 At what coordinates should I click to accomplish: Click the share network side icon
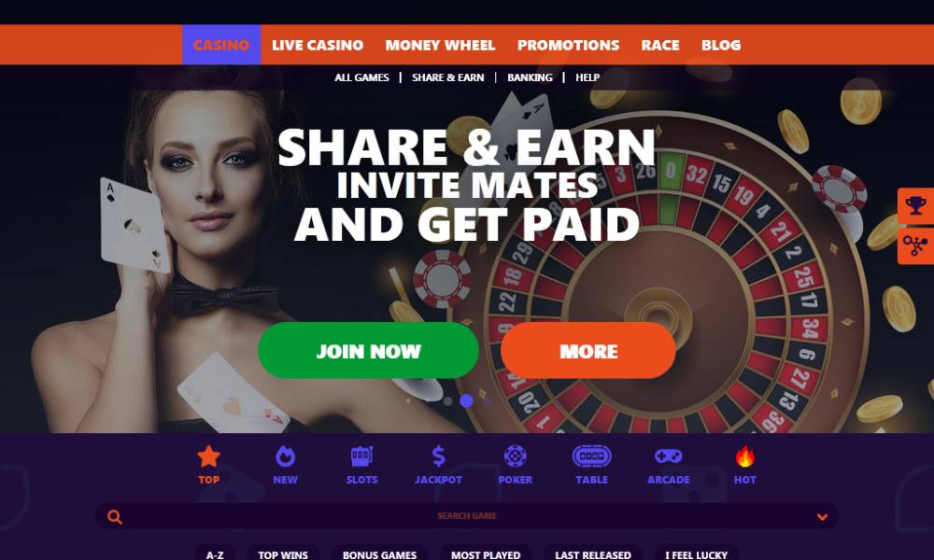[x=915, y=245]
